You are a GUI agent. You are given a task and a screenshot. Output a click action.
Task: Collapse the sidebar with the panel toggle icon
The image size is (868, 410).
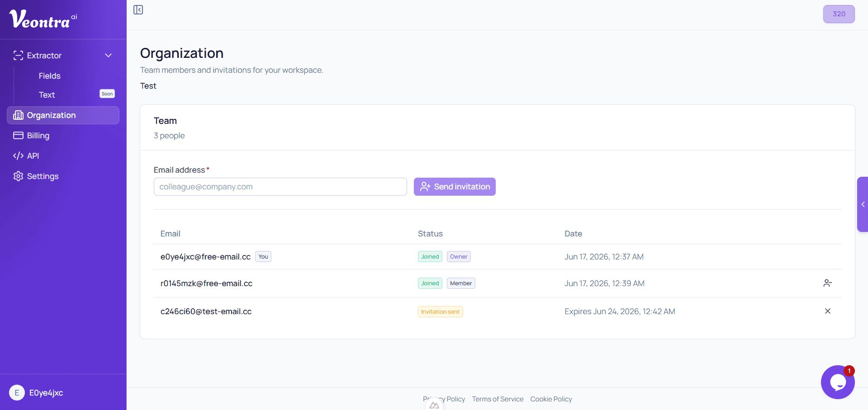point(138,10)
